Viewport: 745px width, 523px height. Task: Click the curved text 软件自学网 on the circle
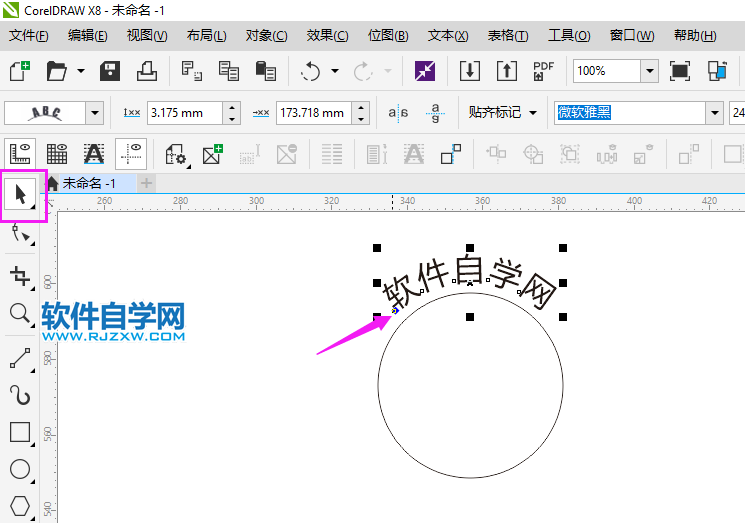[469, 284]
